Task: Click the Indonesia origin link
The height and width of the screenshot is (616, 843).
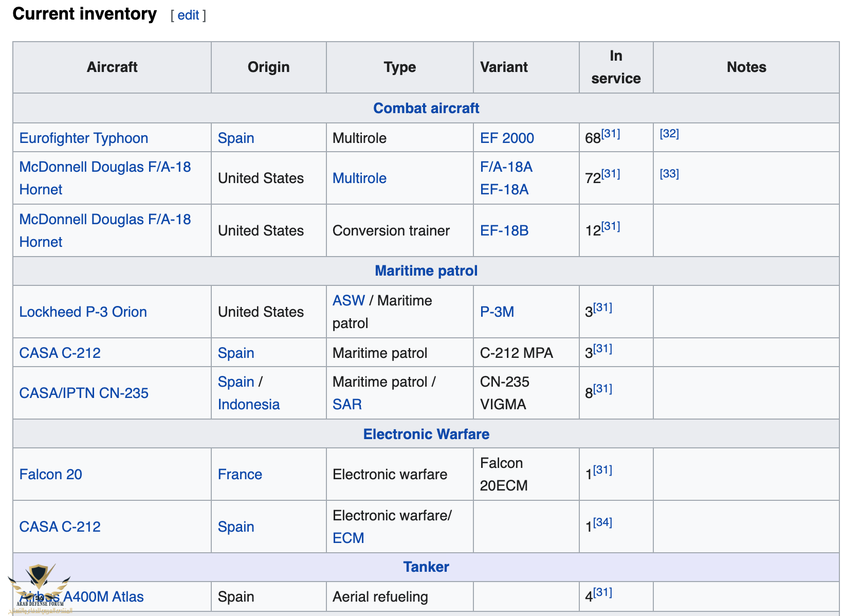Action: coord(248,404)
